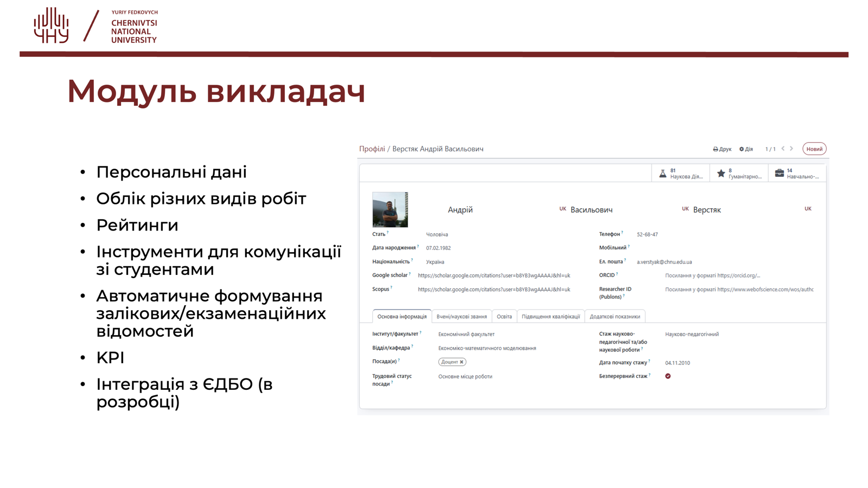
Task: Select the Підвищення кваліфікації tab
Action: (551, 317)
